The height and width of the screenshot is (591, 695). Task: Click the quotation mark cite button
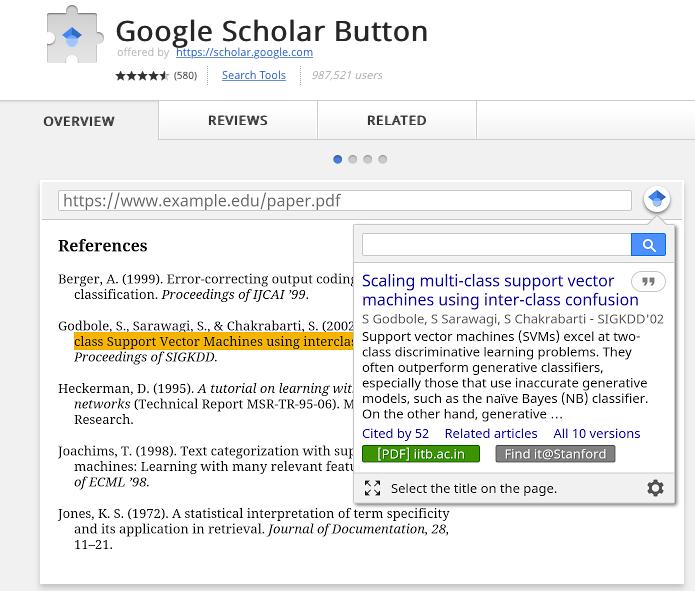point(648,282)
